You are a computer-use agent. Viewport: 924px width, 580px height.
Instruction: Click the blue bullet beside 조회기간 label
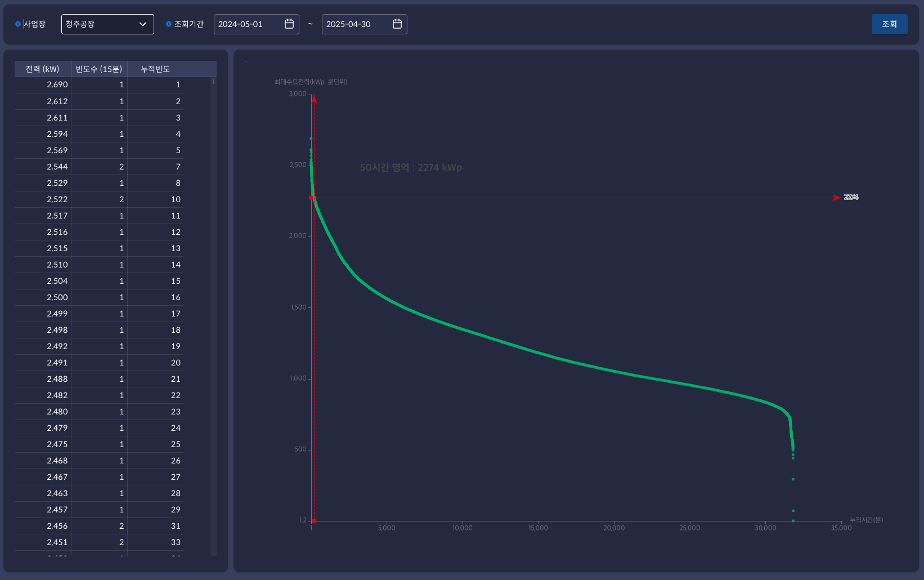tap(168, 24)
